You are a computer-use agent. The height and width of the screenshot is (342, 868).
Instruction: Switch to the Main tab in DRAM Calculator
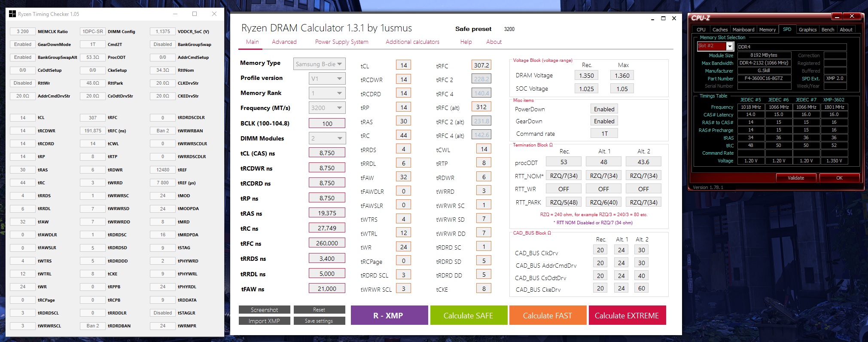click(x=253, y=42)
